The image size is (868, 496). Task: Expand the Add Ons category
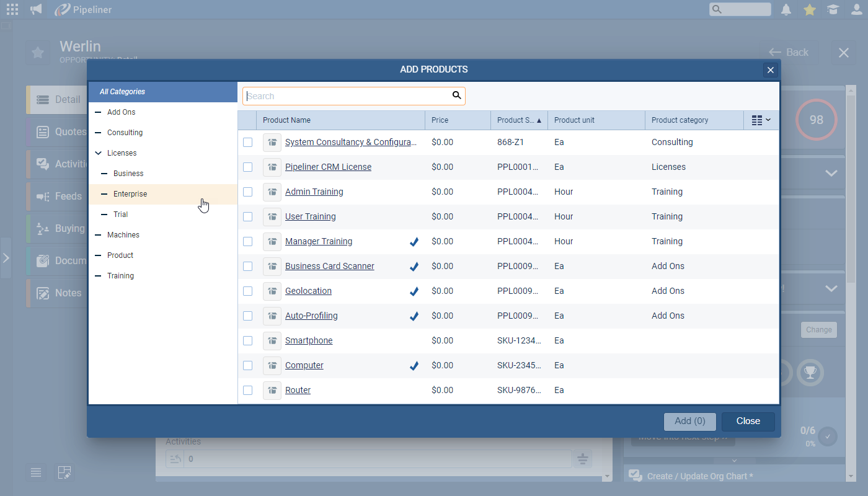tap(98, 112)
